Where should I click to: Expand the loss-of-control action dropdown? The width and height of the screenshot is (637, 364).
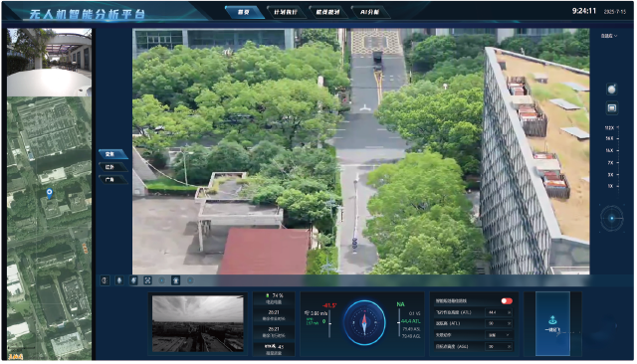tap(499, 335)
